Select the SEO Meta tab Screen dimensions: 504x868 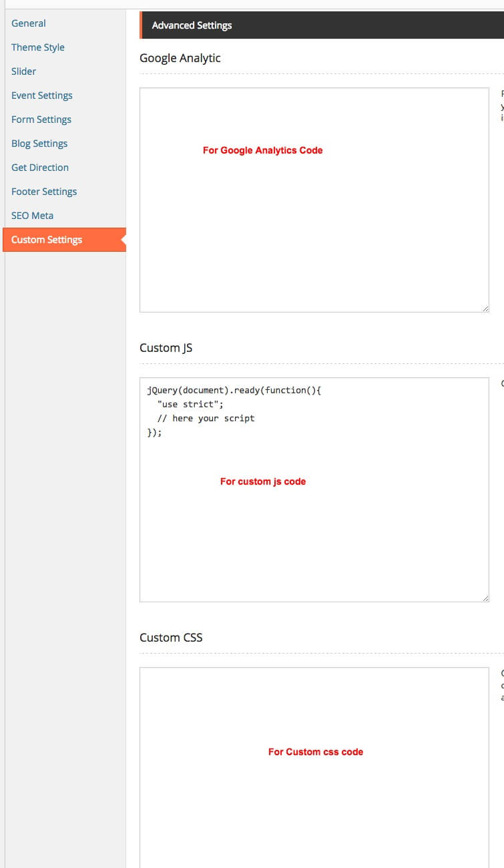coord(32,216)
